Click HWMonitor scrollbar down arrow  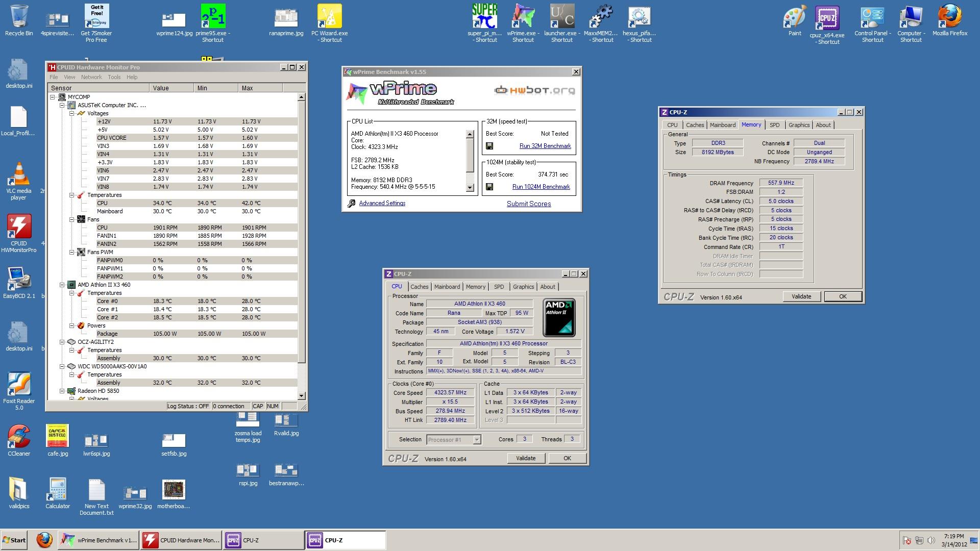click(x=301, y=395)
